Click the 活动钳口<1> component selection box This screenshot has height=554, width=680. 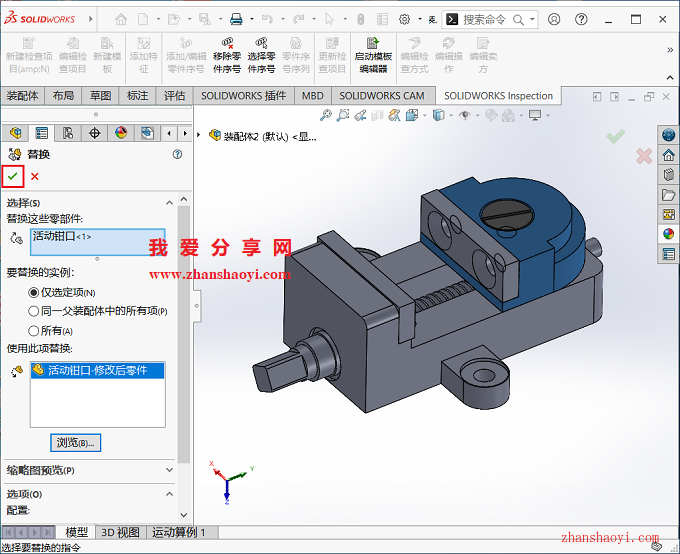(98, 242)
